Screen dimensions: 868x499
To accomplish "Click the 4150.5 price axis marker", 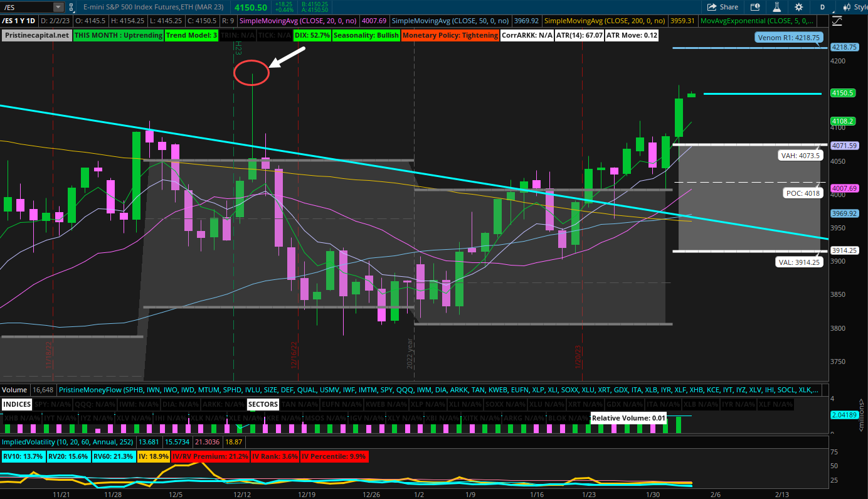I will (843, 93).
